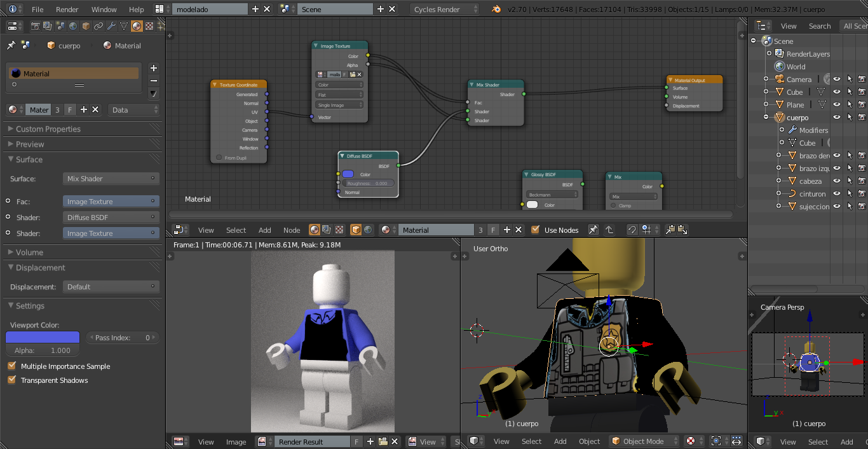Image resolution: width=868 pixels, height=449 pixels.
Task: Open the File menu
Action: [x=37, y=10]
